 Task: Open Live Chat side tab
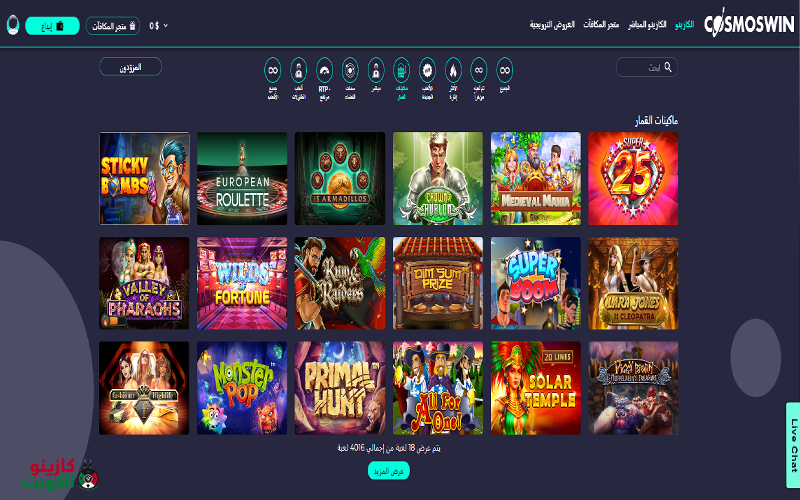tap(793, 445)
